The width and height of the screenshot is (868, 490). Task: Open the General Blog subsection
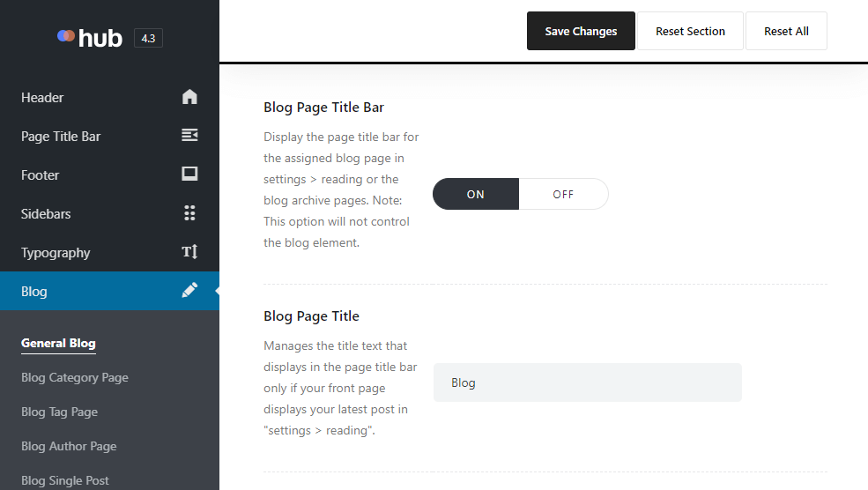coord(58,344)
